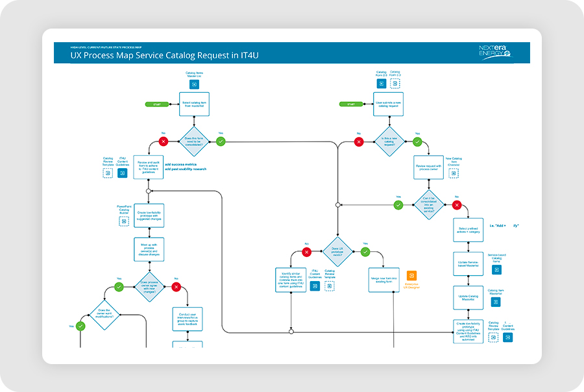Image resolution: width=584 pixels, height=392 pixels.
Task: Select the orange Enterprise UX Designer icon
Action: point(411,276)
